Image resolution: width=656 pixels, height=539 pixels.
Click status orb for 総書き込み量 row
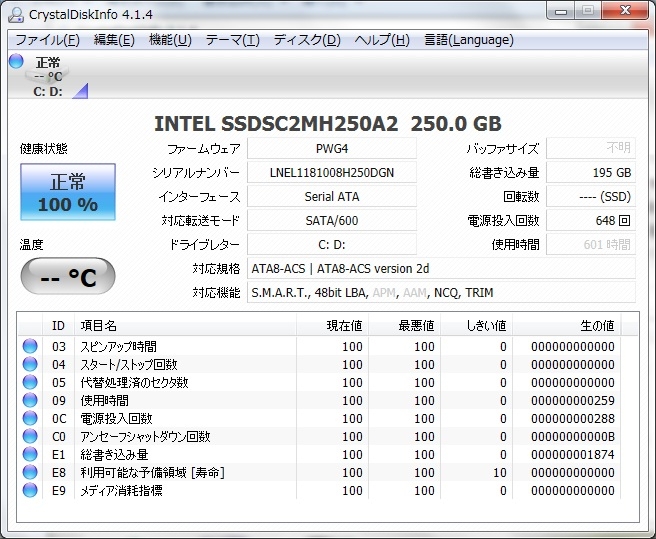pos(30,455)
